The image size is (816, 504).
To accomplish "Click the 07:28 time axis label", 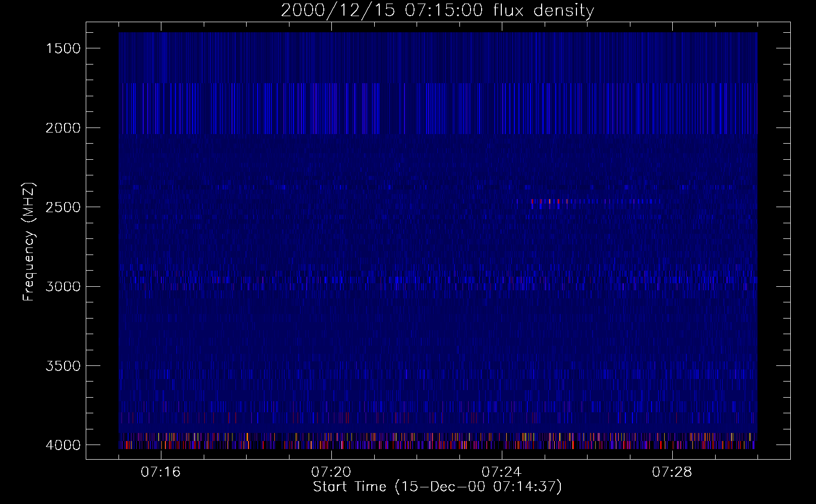I will 672,472.
